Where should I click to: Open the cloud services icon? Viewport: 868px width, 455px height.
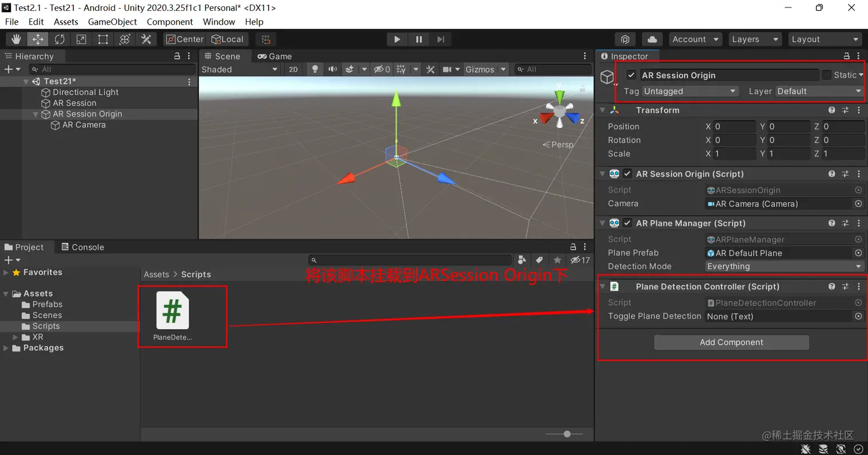[652, 39]
